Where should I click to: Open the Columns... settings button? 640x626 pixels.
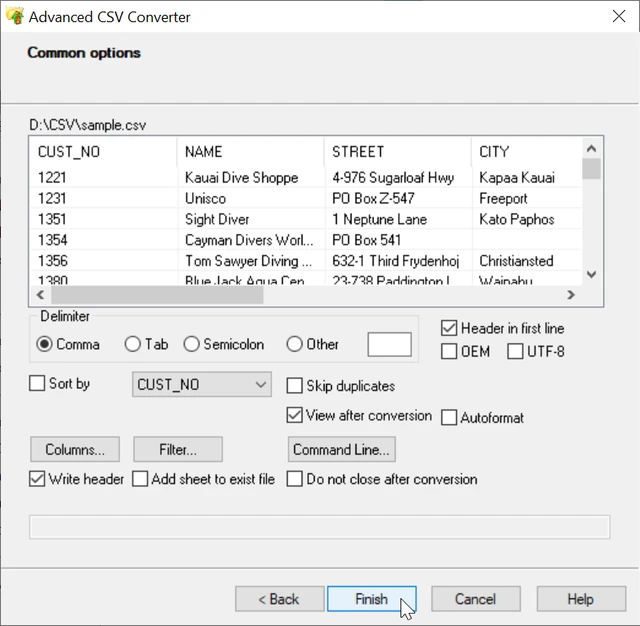tap(74, 450)
